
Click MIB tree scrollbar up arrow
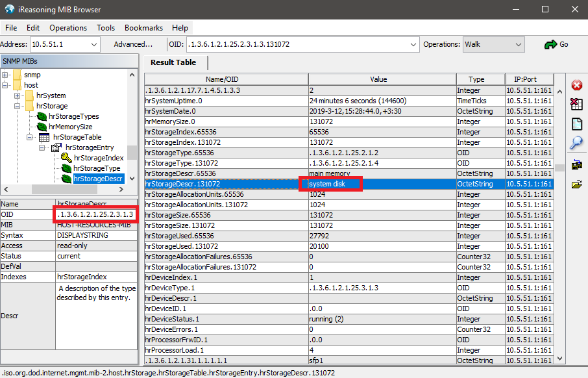(132, 75)
